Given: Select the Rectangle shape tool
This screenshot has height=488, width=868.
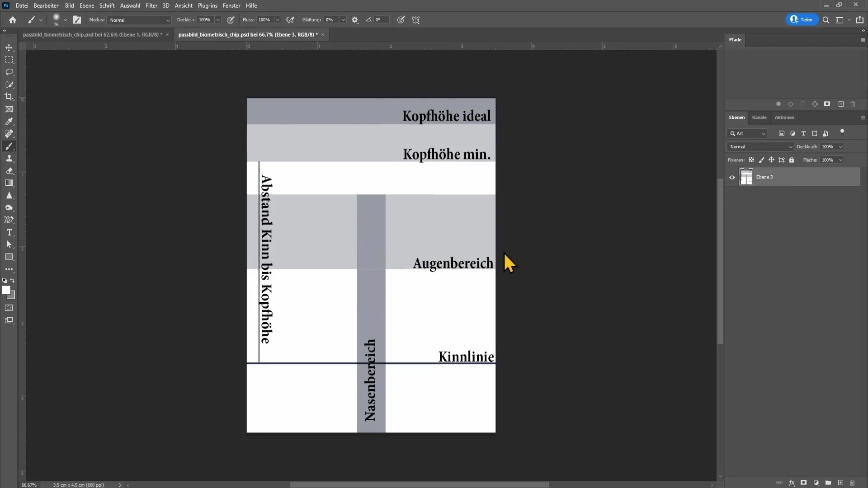Looking at the screenshot, I should [x=9, y=257].
